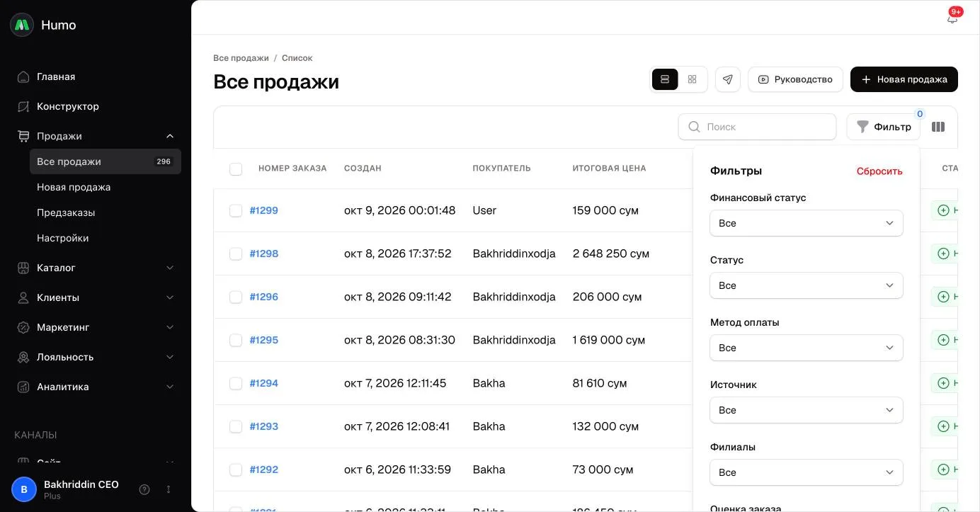Select the header checkbox for all orders
Viewport: 980px width, 512px height.
pyautogui.click(x=236, y=169)
